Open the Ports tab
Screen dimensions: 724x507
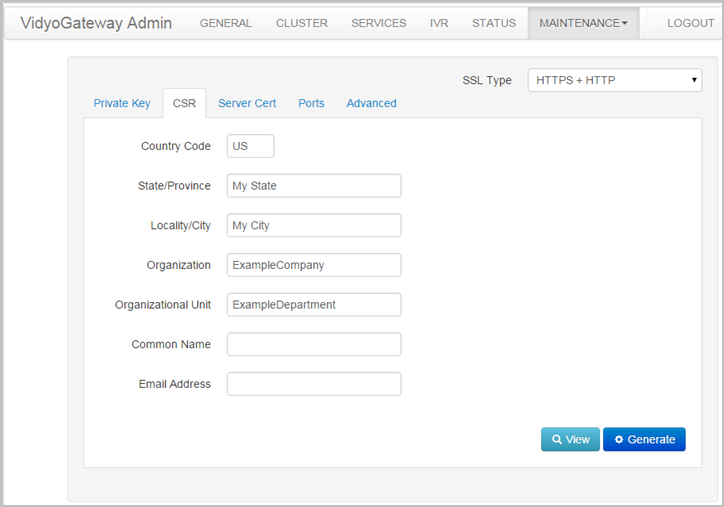tap(311, 103)
